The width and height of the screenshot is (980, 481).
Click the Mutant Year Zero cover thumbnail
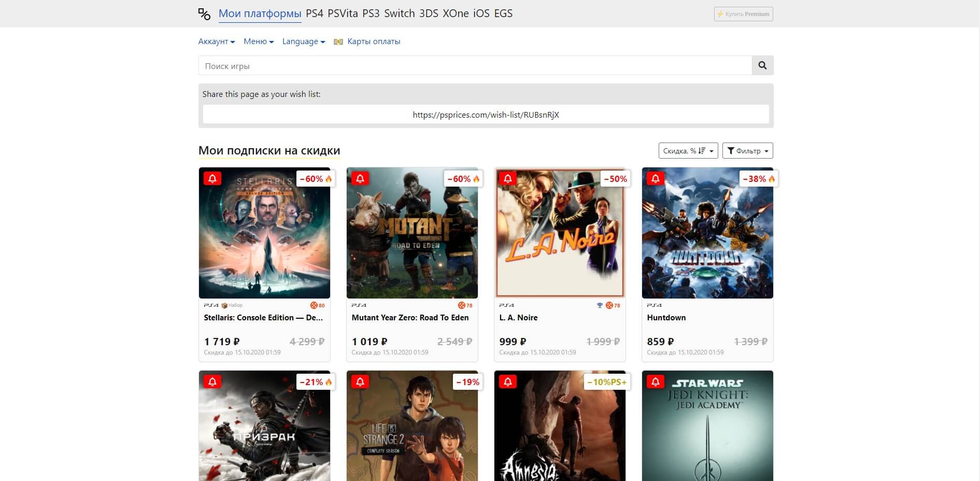(x=412, y=233)
